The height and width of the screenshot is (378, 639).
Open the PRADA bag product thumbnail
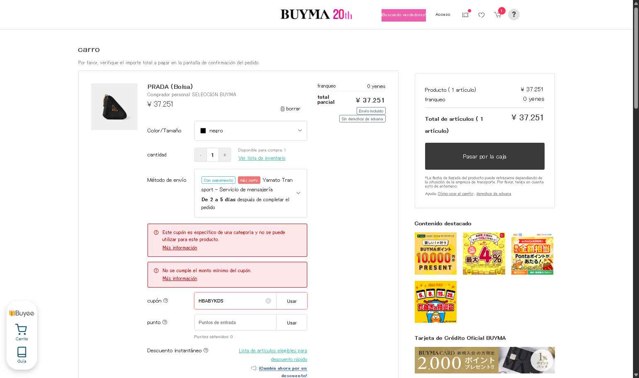pyautogui.click(x=114, y=107)
